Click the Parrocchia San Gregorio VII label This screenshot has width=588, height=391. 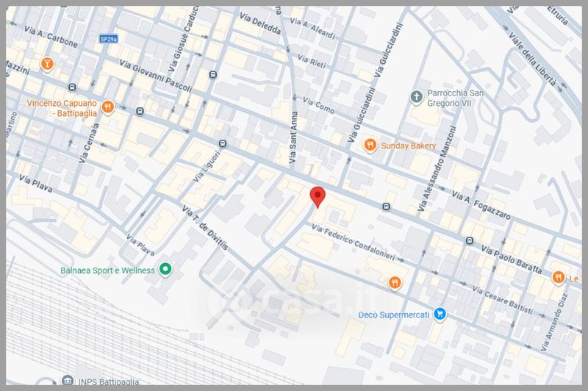pyautogui.click(x=456, y=99)
